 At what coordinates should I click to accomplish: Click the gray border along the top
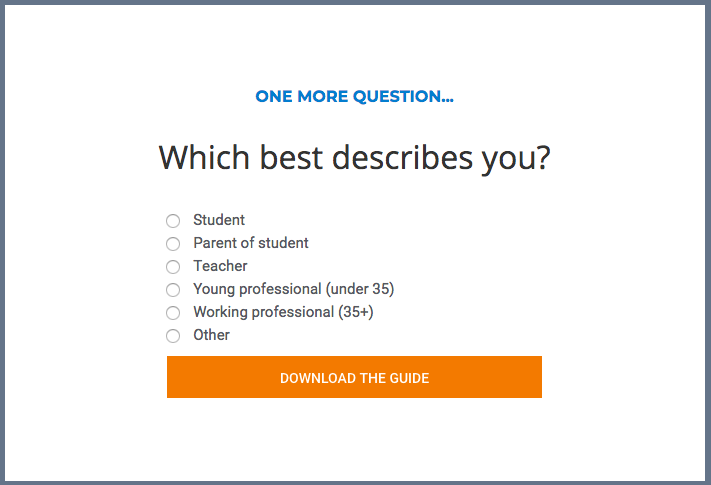pyautogui.click(x=355, y=2)
